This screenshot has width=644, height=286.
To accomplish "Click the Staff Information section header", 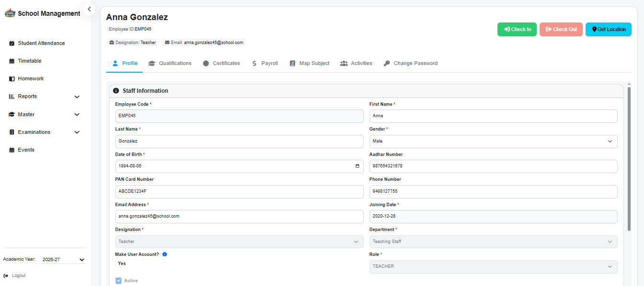I will [x=366, y=91].
